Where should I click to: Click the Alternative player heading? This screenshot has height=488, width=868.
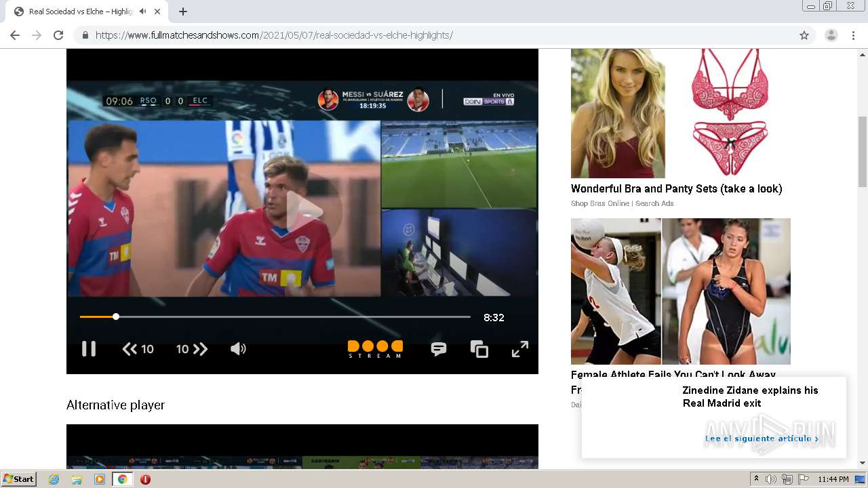115,405
